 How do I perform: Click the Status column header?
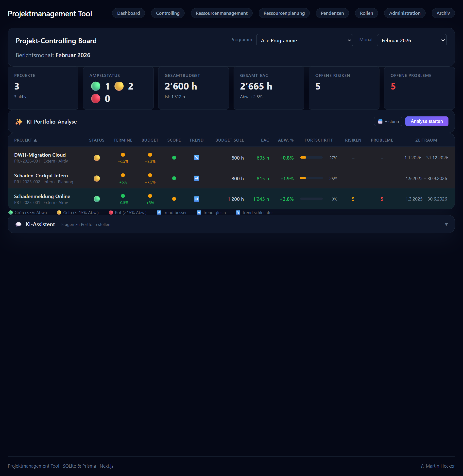97,140
